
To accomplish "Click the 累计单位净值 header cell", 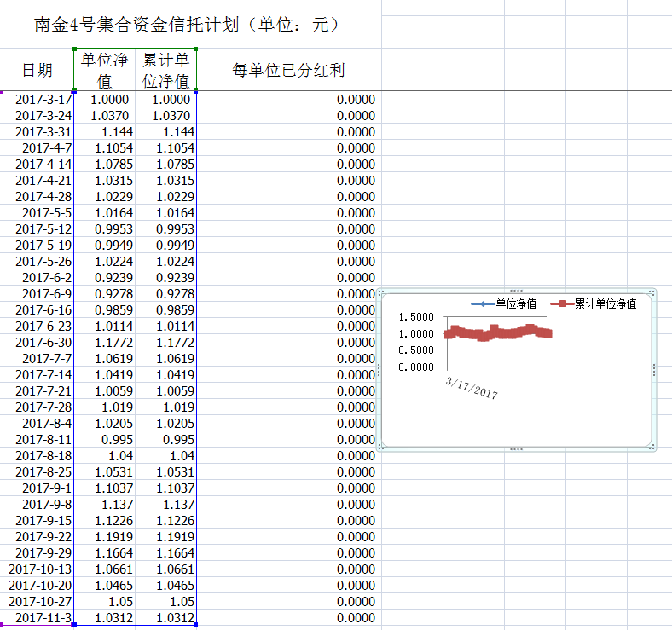I will coord(165,70).
